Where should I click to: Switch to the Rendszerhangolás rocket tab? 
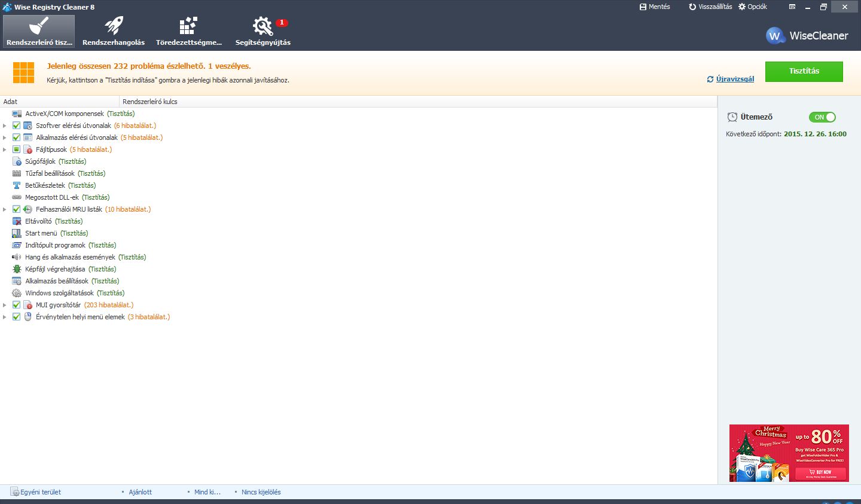coord(114,31)
